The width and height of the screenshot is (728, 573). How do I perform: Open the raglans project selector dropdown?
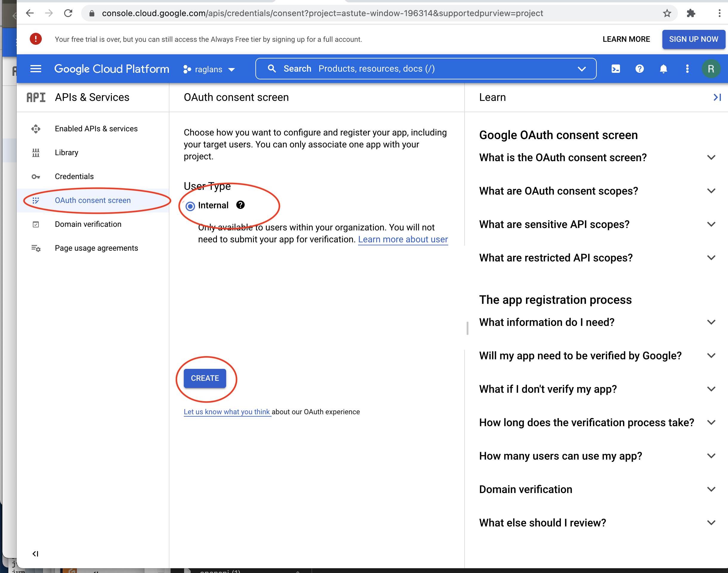click(209, 69)
